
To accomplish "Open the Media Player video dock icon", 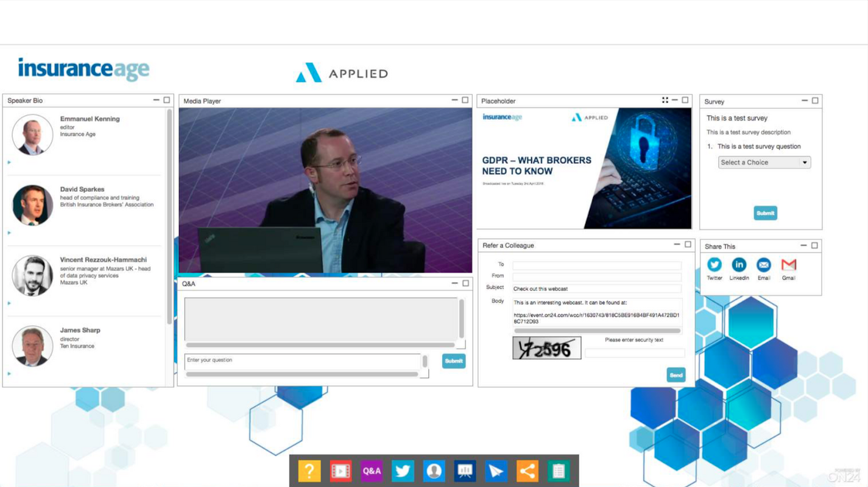I will click(340, 470).
